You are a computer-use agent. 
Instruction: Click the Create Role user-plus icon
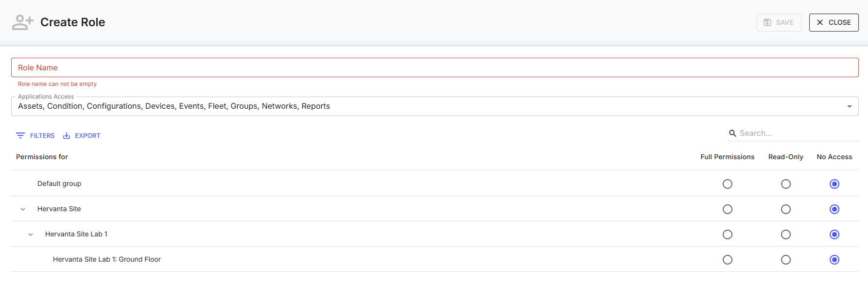tap(23, 22)
